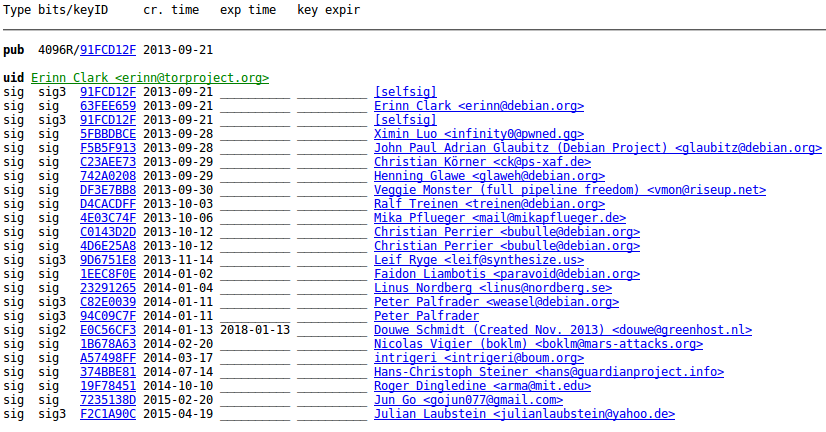Open uid Erinn Clark erinn@torproject.org link
This screenshot has height=432, width=826.
pos(150,78)
